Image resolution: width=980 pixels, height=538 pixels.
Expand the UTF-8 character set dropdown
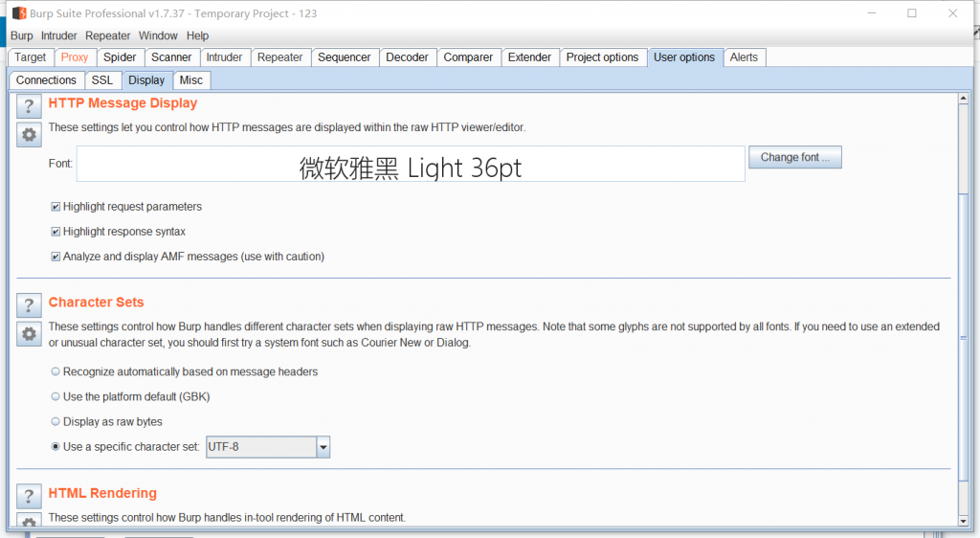coord(323,447)
